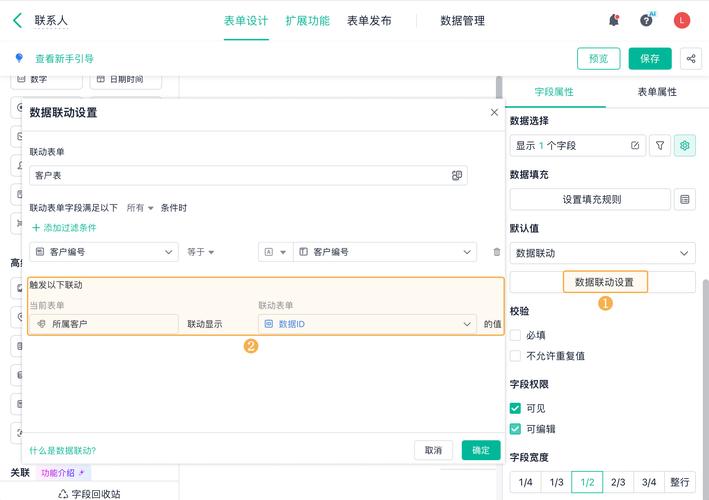The image size is (709, 500).
Task: Click the form picker icon in 客户表 field
Action: (x=457, y=175)
